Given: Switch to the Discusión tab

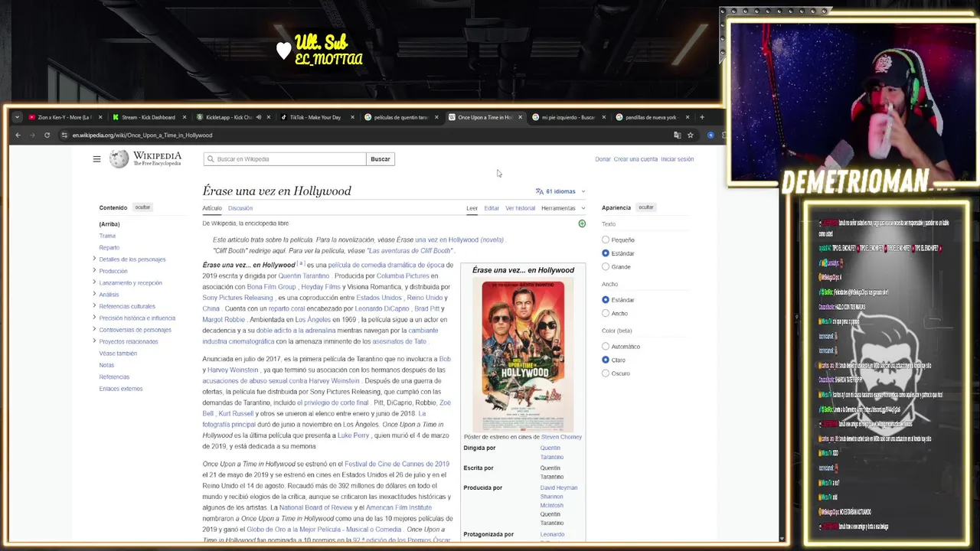Looking at the screenshot, I should tap(240, 208).
